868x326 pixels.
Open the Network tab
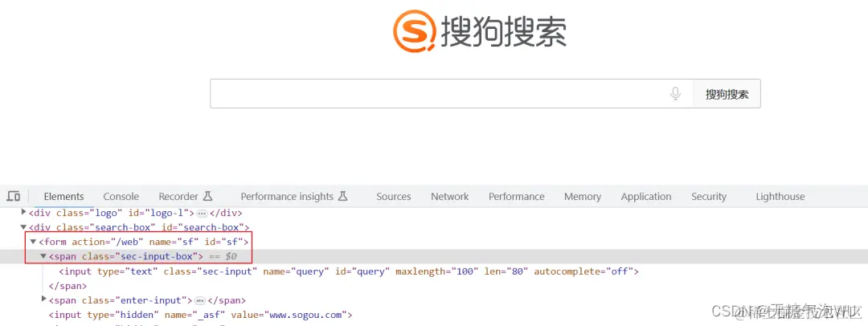click(x=449, y=197)
